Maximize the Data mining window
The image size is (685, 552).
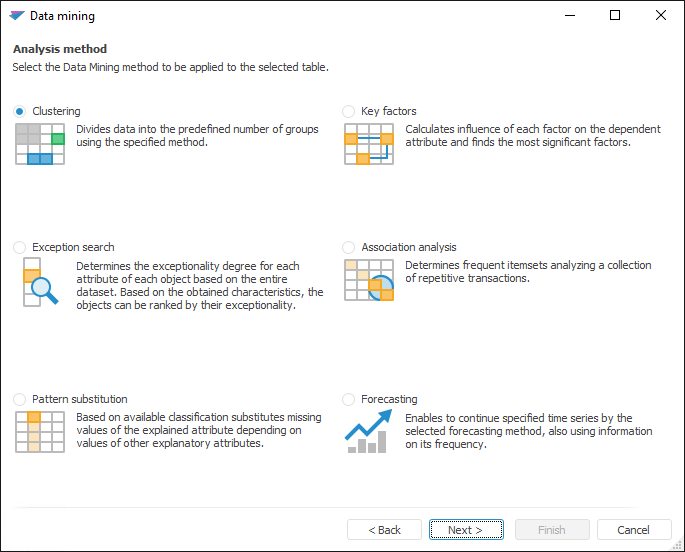(615, 16)
